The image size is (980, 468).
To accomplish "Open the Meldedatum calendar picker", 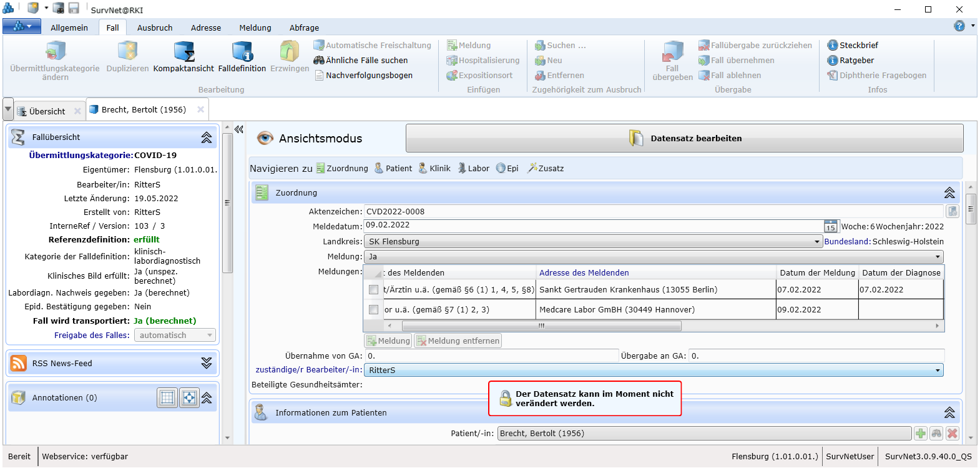I will pos(830,226).
